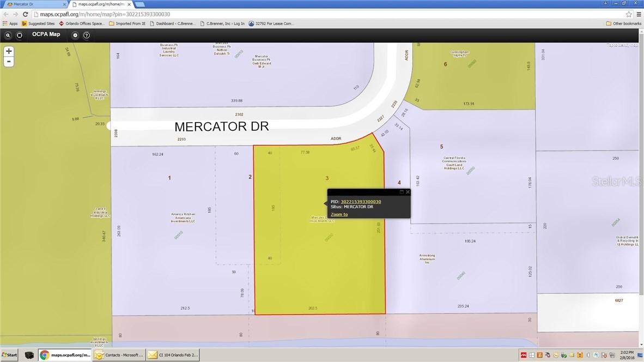Open the Chrome user profile button

tap(605, 3)
